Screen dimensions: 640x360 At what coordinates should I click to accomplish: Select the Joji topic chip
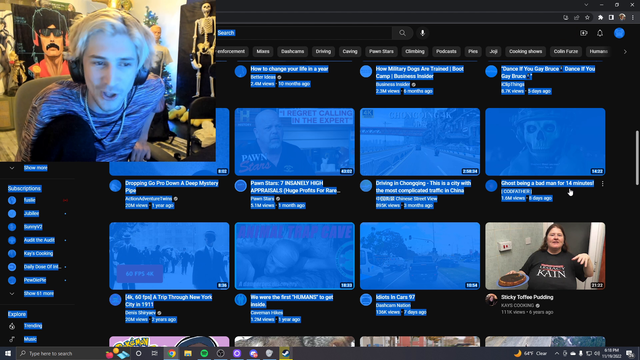pyautogui.click(x=493, y=51)
